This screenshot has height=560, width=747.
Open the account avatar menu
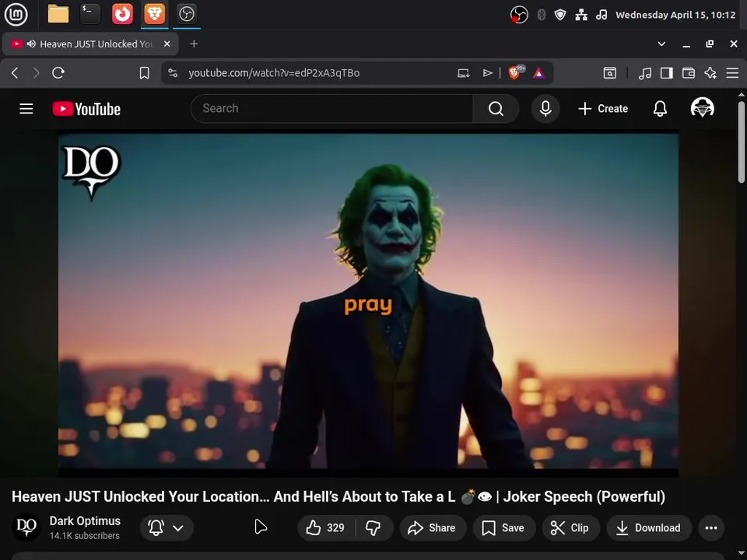[x=702, y=108]
